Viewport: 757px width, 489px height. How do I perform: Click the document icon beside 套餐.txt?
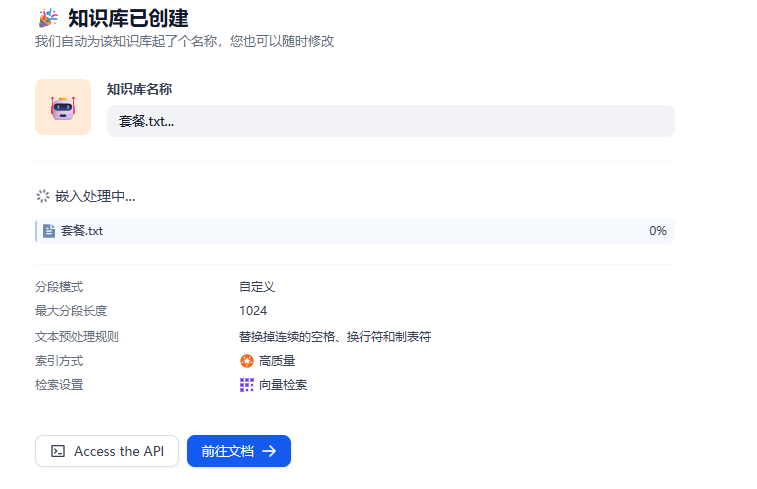[49, 231]
